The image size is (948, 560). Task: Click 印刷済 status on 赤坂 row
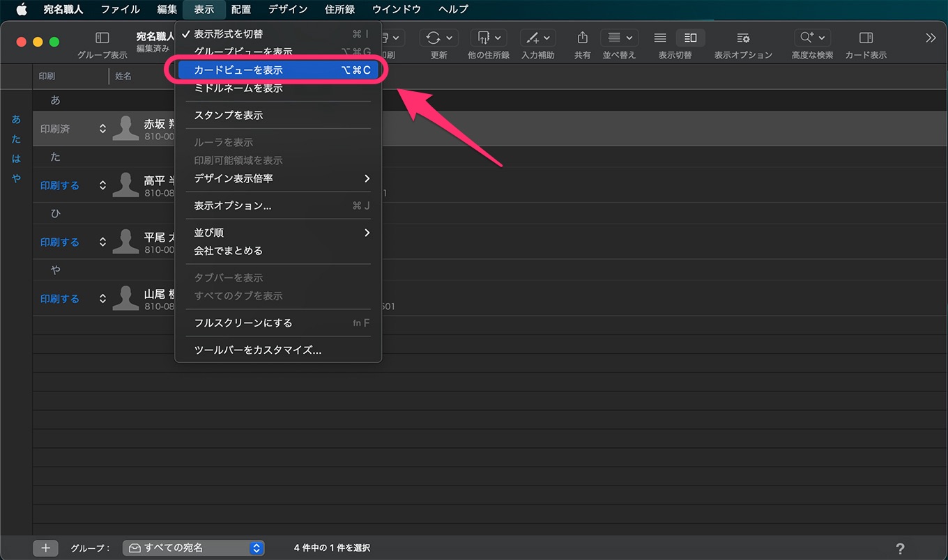[x=55, y=129]
